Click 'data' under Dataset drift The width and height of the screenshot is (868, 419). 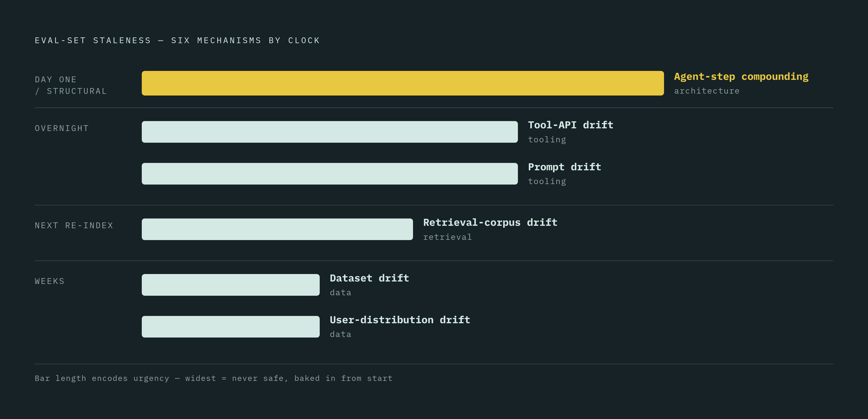coord(340,293)
